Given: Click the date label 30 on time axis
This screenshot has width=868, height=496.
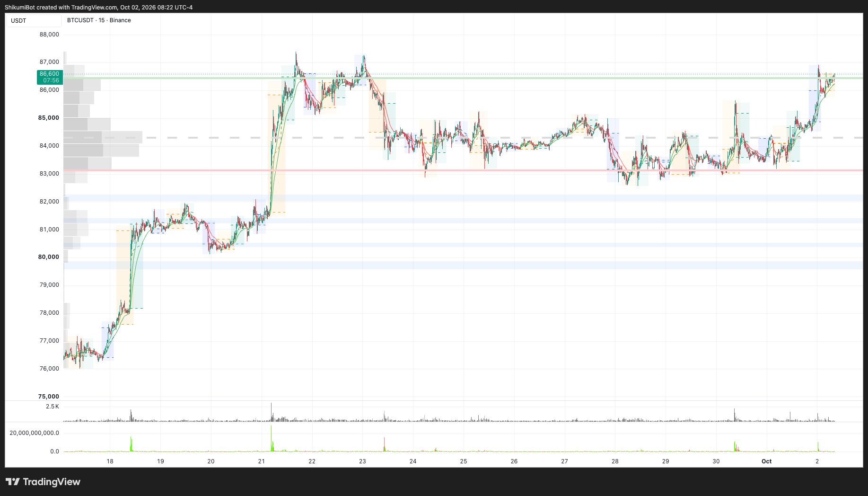Looking at the screenshot, I should click(x=716, y=461).
